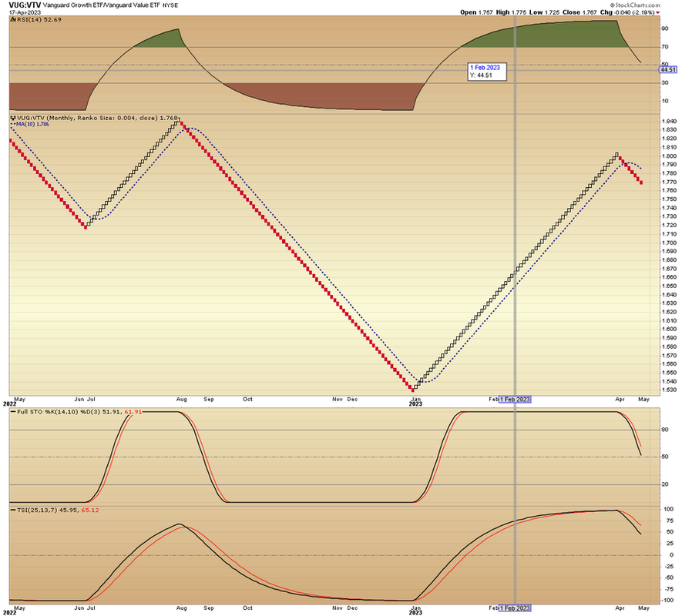Image resolution: width=692 pixels, height=616 pixels.
Task: Click the Aug label below the price panel
Action: tap(181, 400)
